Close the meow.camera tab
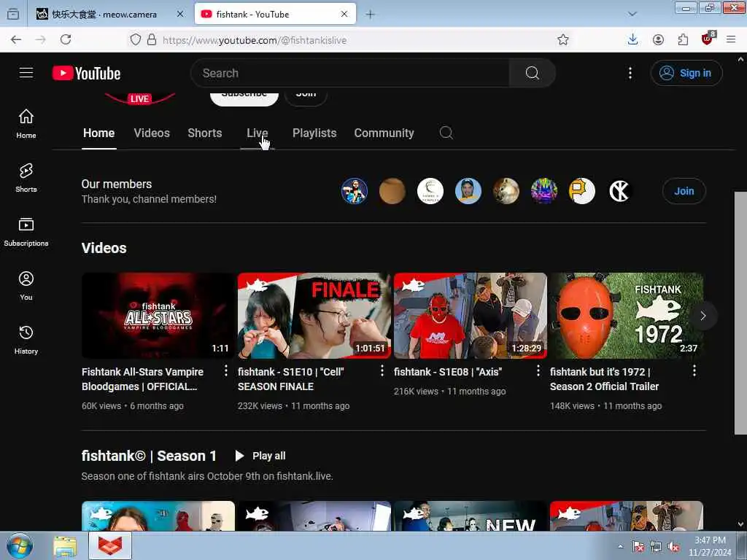The width and height of the screenshot is (747, 560). (x=180, y=15)
